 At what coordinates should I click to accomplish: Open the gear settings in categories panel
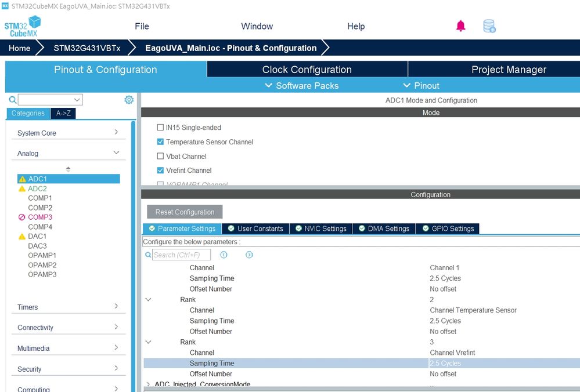click(129, 100)
